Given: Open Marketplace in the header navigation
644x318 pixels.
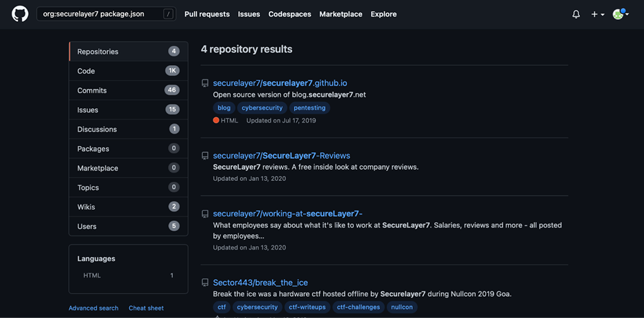Looking at the screenshot, I should pyautogui.click(x=341, y=14).
